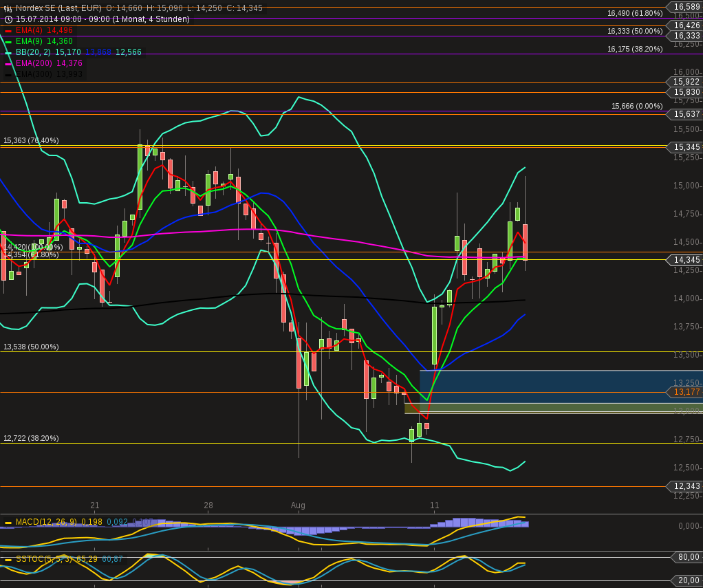Click the orange 13,177 price tag
Viewport: 703px width, 588px height.
click(684, 392)
